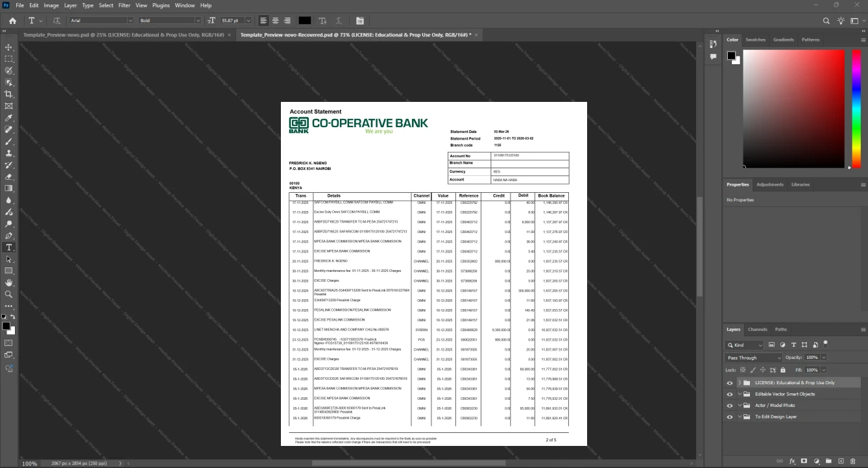The width and height of the screenshot is (868, 468).
Task: Toggle the layer filtering switch on
Action: [x=826, y=343]
